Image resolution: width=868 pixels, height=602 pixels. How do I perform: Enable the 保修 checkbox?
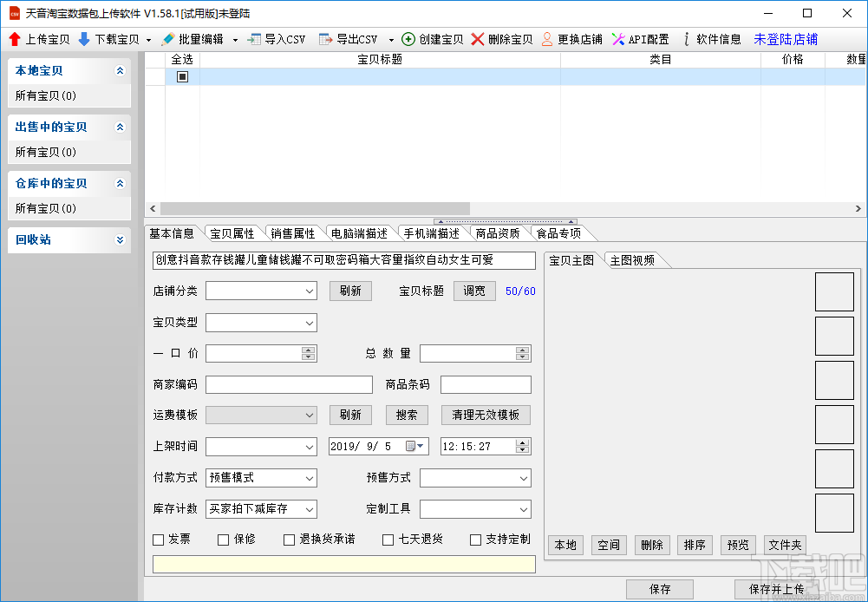[224, 540]
